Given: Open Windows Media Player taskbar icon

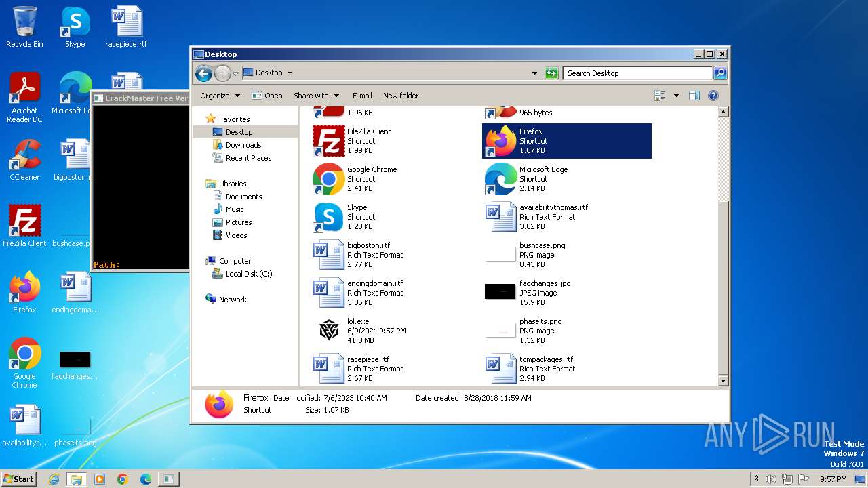Looking at the screenshot, I should point(100,479).
